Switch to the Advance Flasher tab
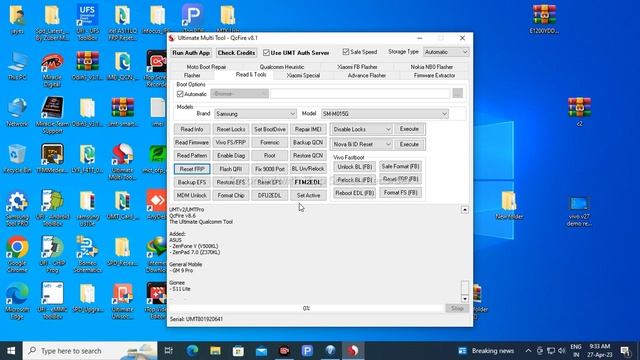 367,76
